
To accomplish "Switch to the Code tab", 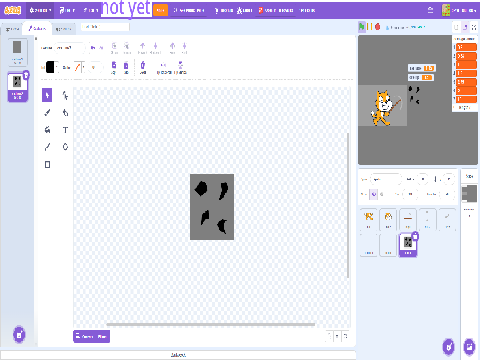I will (12, 29).
